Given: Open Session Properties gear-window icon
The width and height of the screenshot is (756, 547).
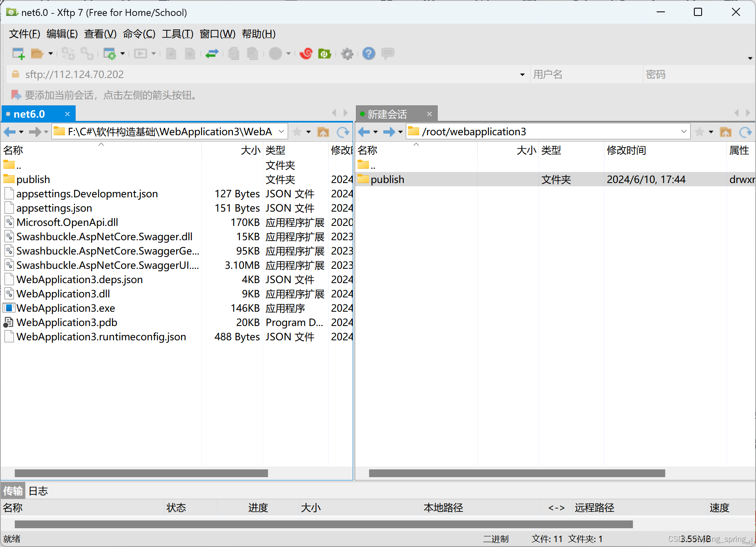Looking at the screenshot, I should click(110, 54).
